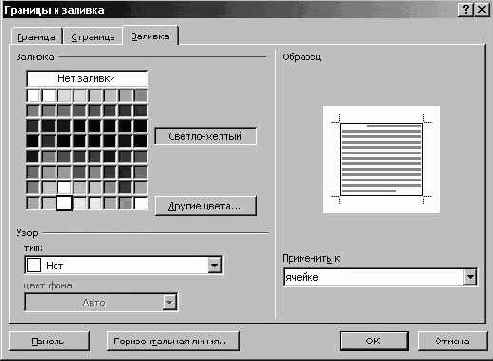This screenshot has width=493, height=361.
Task: Confirm with the OK button
Action: pyautogui.click(x=374, y=341)
